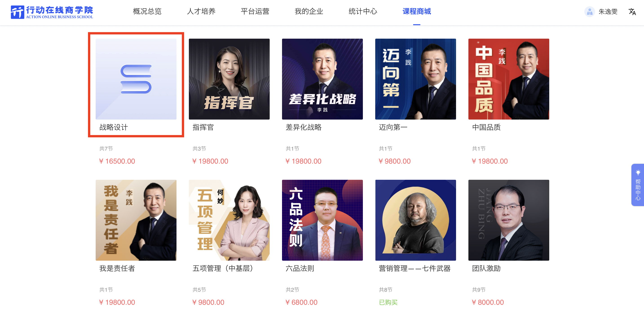Open the 团队激励 course thumbnail
The image size is (644, 311).
[x=509, y=220]
